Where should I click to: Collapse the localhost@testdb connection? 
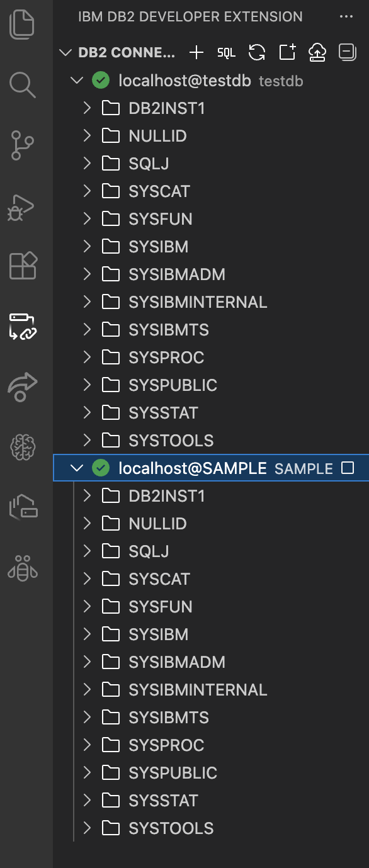coord(77,81)
